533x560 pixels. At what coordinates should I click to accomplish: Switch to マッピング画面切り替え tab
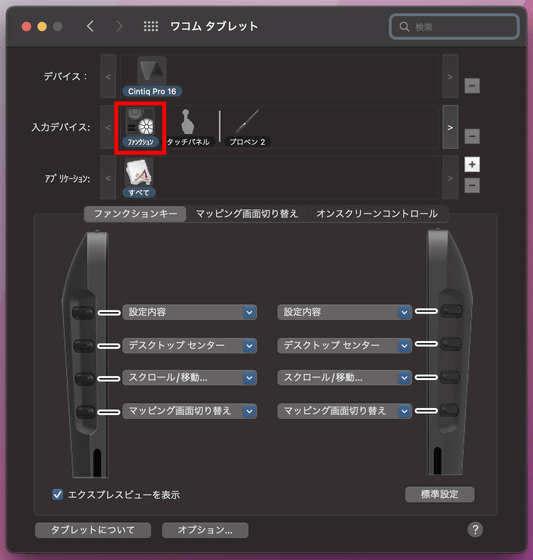coord(247,214)
